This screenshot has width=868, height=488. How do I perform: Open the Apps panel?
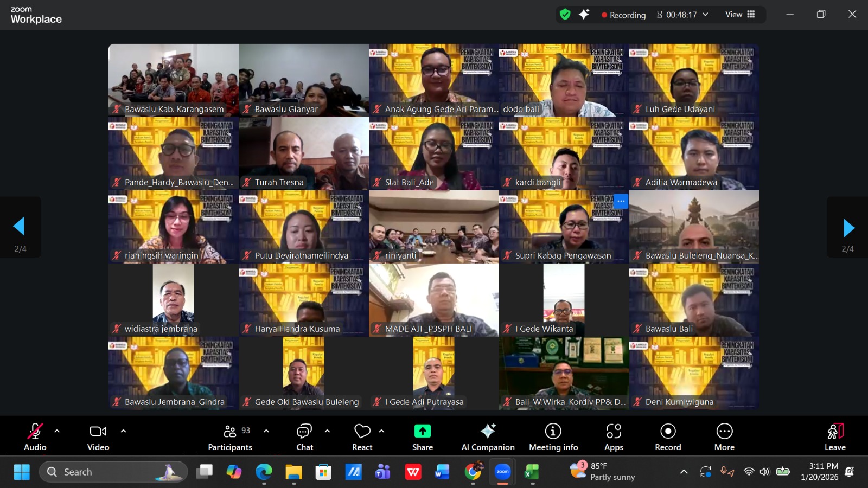[614, 436]
